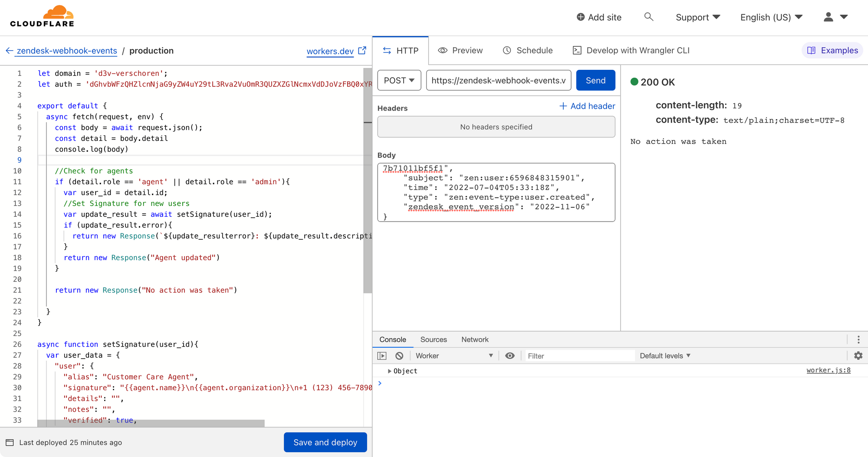The width and height of the screenshot is (868, 457).
Task: Click the editor horizontal scrollbar
Action: pyautogui.click(x=151, y=423)
